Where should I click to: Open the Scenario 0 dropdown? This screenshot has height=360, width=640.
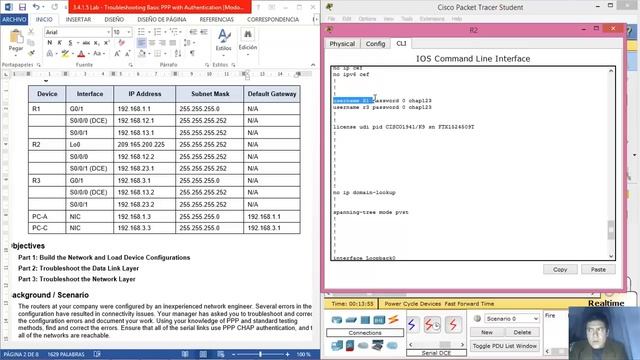coord(512,318)
